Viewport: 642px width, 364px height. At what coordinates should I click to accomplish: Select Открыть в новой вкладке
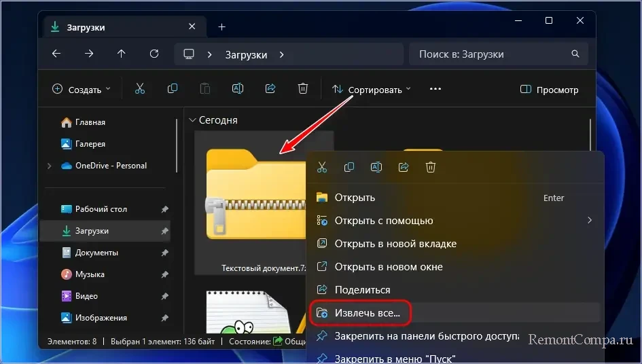(x=395, y=244)
